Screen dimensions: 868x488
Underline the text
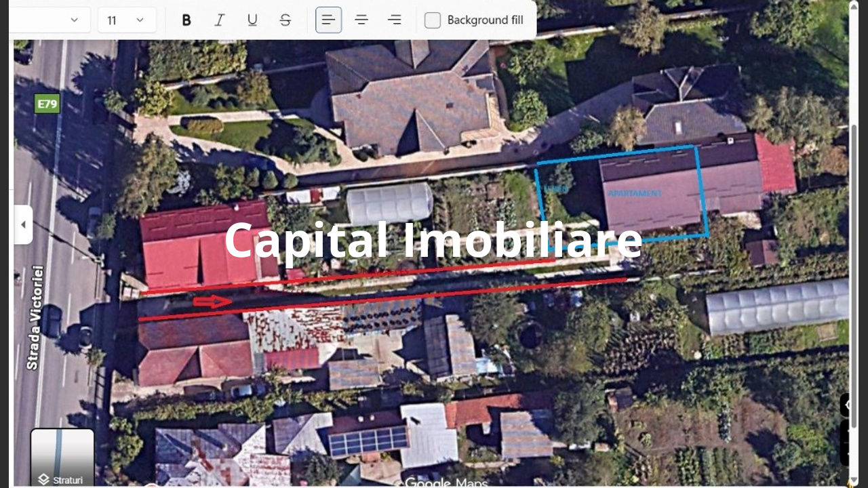coord(252,20)
